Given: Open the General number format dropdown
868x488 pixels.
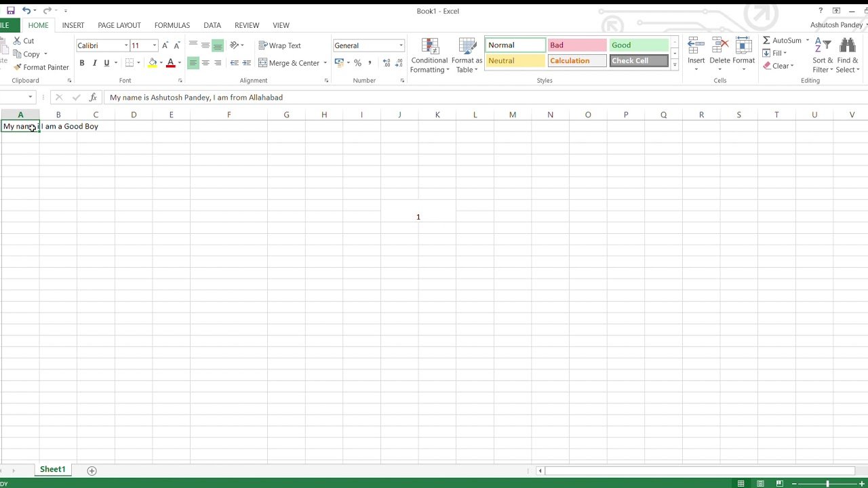Looking at the screenshot, I should click(x=401, y=45).
